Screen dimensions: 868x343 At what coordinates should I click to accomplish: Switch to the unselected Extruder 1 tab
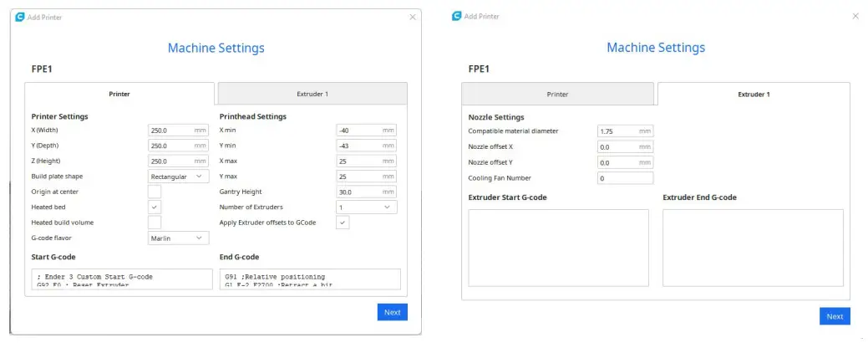[x=312, y=94]
